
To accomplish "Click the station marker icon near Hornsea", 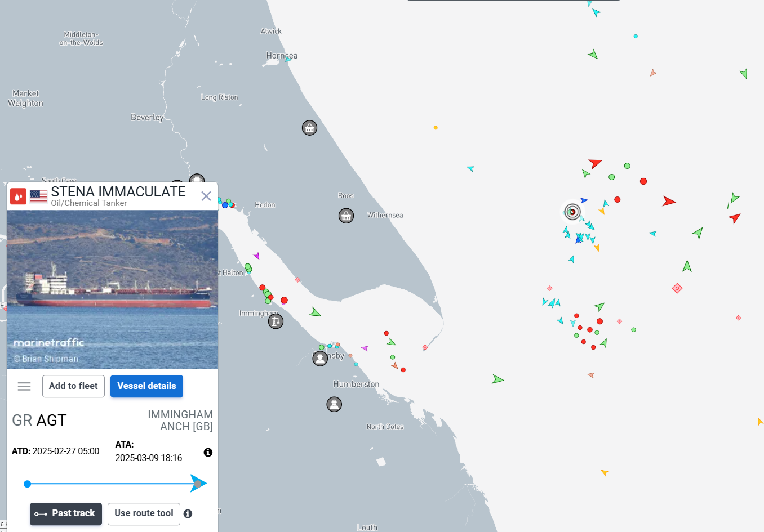I will 309,128.
